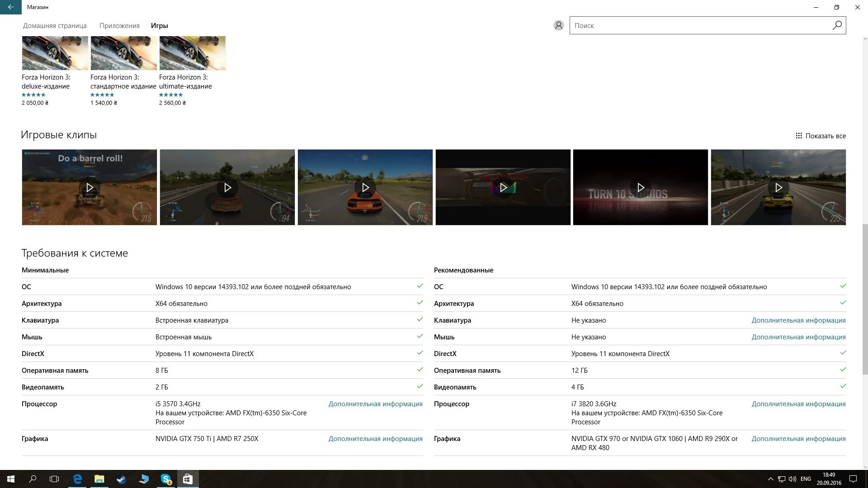Click the page's vertical scrollbar thumb
The width and height of the screenshot is (868, 488).
[865, 298]
